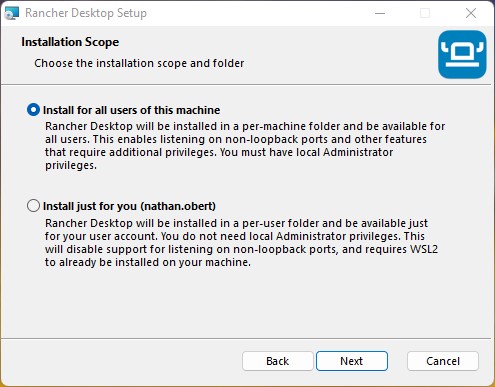Click the 'Install for all users of this machine' label
The height and width of the screenshot is (387, 495).
131,110
